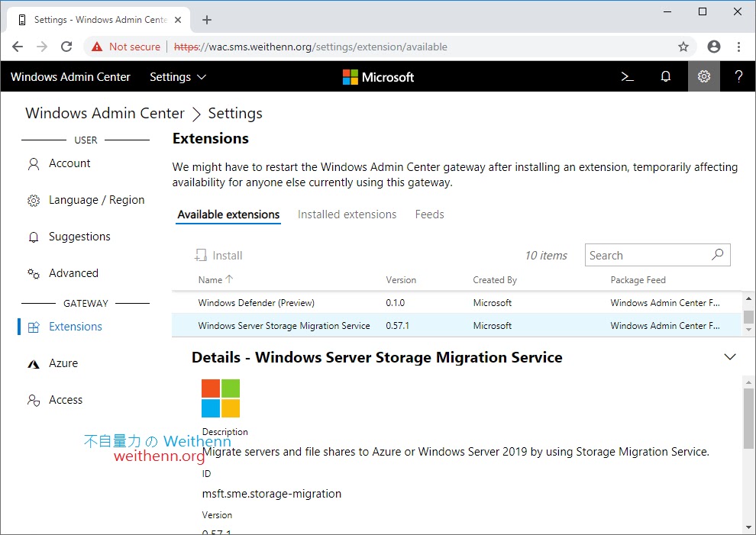Select the Windows Defender (Preview) row
The height and width of the screenshot is (535, 756).
pos(256,303)
